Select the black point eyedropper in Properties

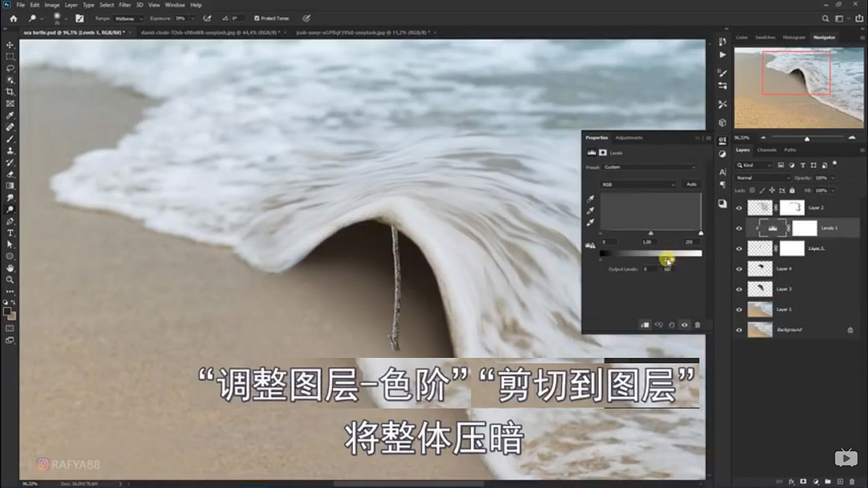[590, 198]
